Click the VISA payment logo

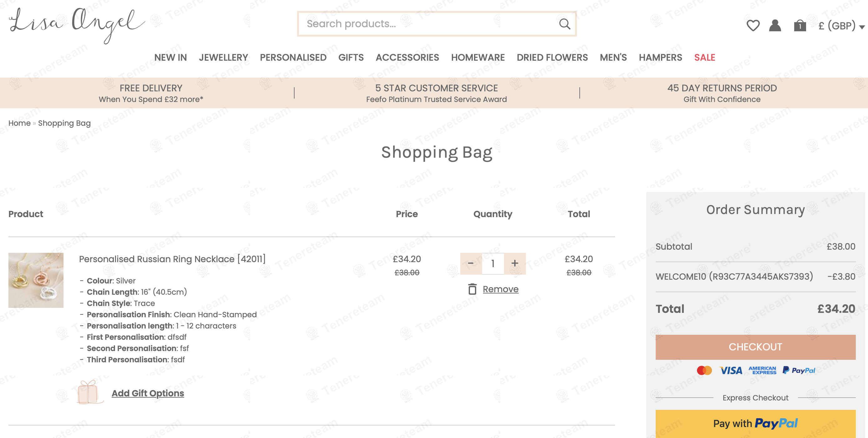(731, 370)
